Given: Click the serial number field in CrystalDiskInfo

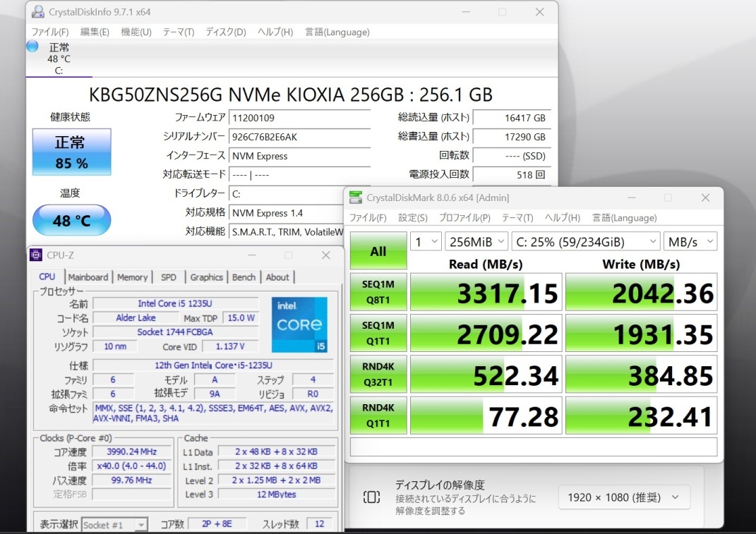Looking at the screenshot, I should coord(299,138).
